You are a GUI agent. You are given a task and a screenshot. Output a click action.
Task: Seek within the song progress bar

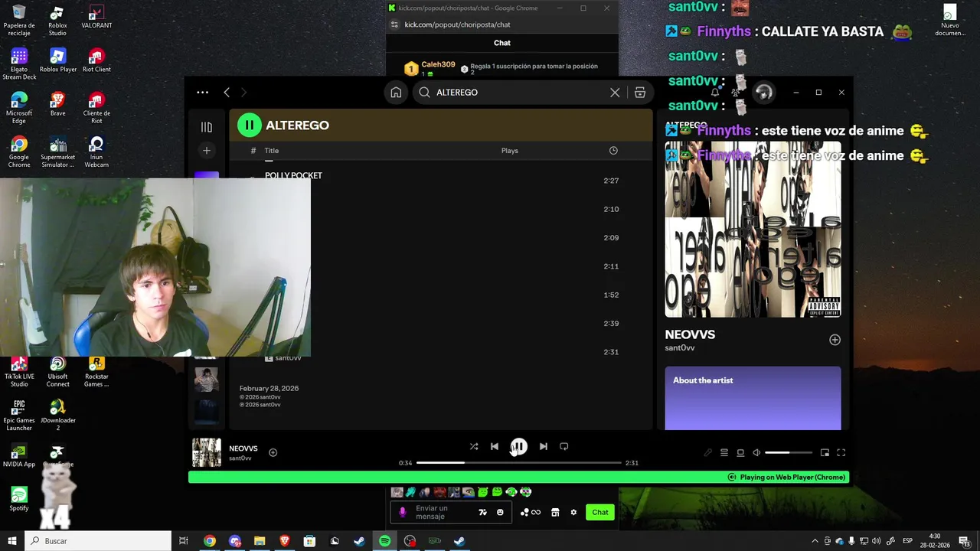[519, 463]
